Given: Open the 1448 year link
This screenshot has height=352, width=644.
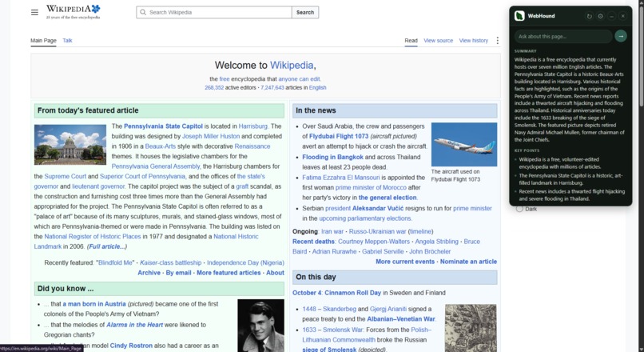Looking at the screenshot, I should tap(309, 309).
